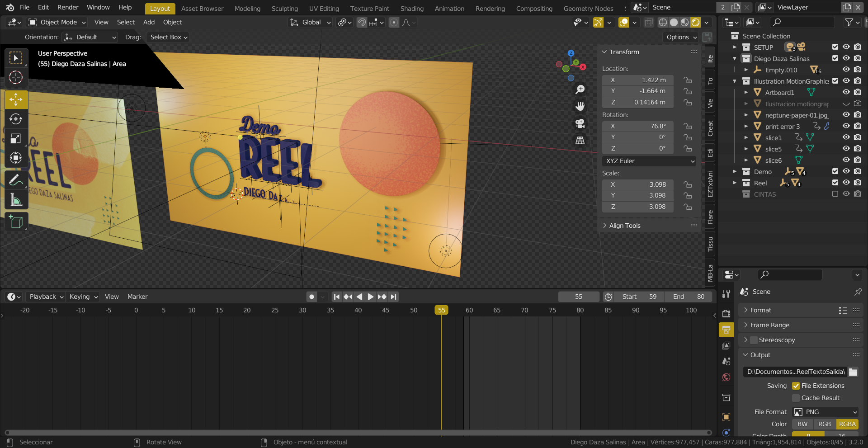Open the View Layer properties tab
868x448 pixels.
(x=726, y=345)
